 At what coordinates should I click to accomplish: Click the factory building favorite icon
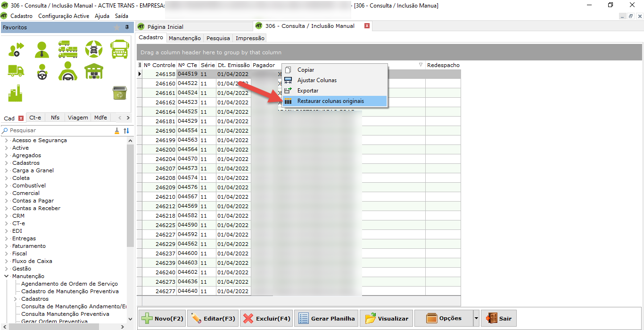[16, 93]
